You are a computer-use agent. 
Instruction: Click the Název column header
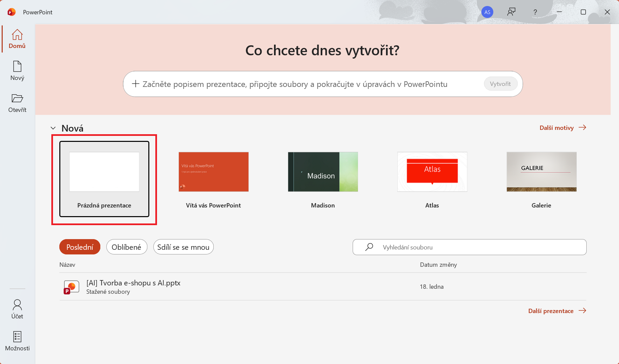[67, 265]
